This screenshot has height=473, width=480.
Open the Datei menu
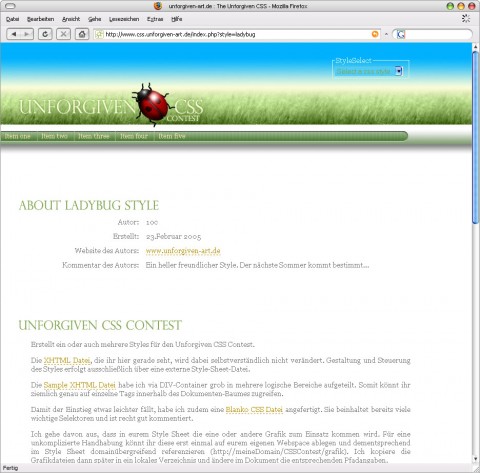pyautogui.click(x=12, y=19)
